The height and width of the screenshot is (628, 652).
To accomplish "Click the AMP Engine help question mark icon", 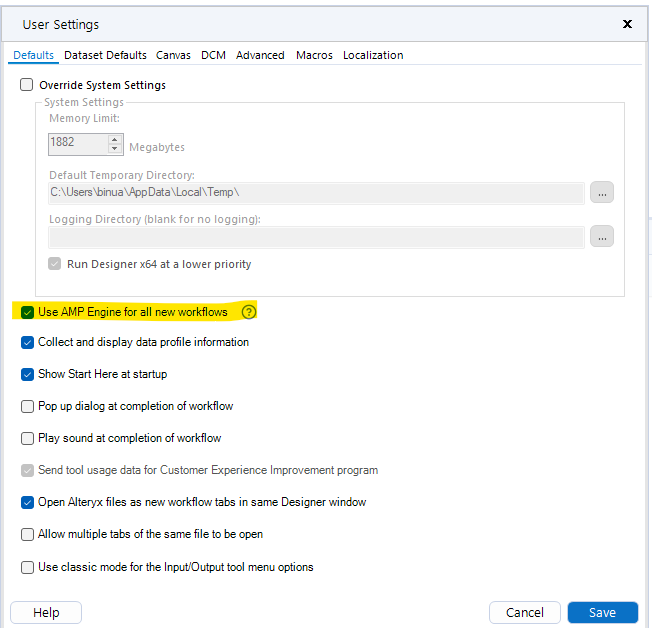I will tap(249, 312).
